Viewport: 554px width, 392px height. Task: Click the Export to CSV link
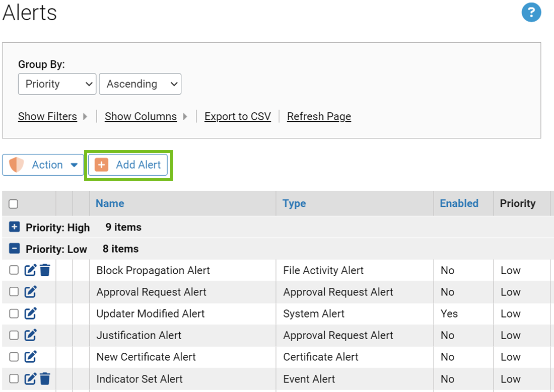237,116
